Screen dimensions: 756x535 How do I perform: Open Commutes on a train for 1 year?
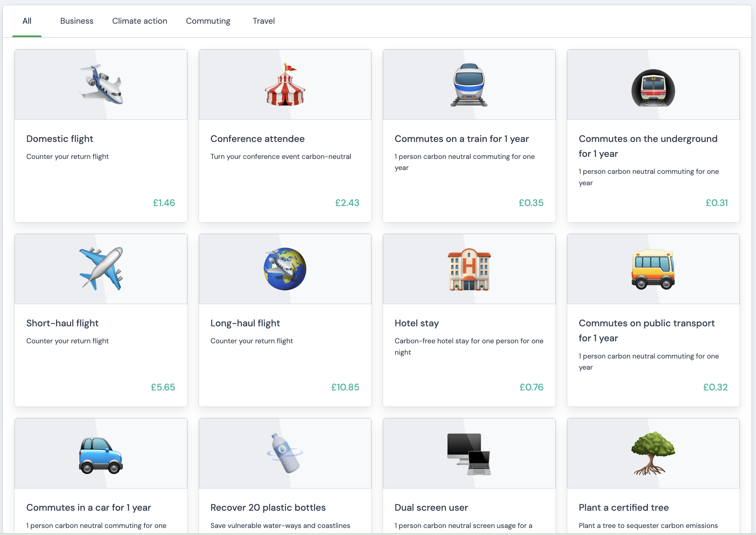[462, 139]
